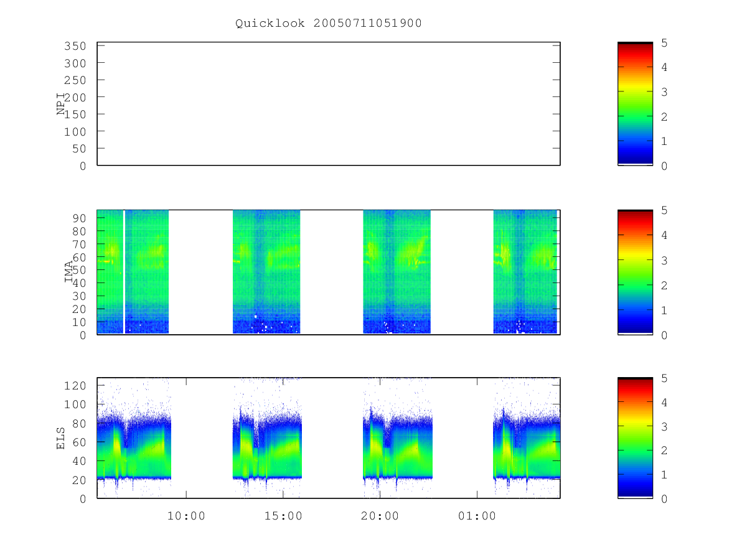The image size is (747, 560).
Task: Click the 15:00 time axis label
Action: (x=283, y=516)
